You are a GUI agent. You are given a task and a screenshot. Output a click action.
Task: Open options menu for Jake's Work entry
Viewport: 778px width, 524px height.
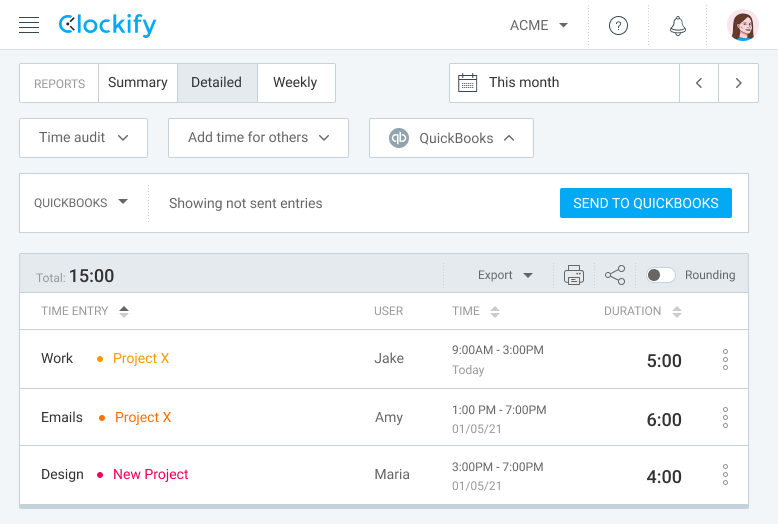coord(725,359)
